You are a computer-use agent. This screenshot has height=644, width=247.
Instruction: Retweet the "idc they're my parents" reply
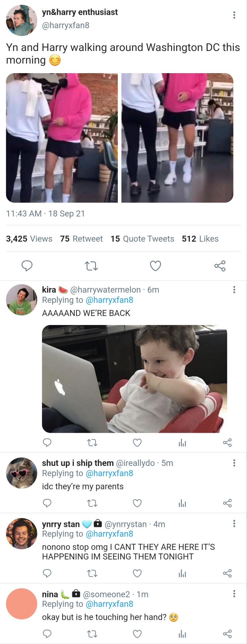pos(92,503)
